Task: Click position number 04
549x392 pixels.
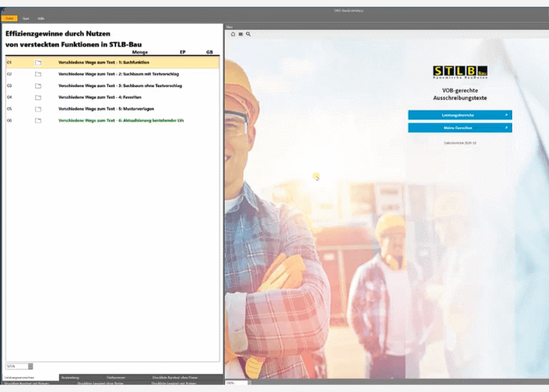Action: point(9,97)
